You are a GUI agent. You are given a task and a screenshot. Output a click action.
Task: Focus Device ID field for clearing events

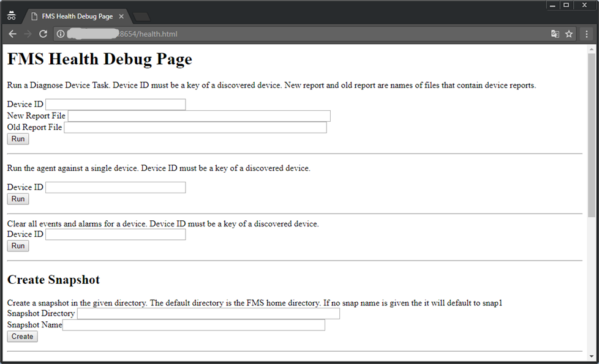pos(115,234)
